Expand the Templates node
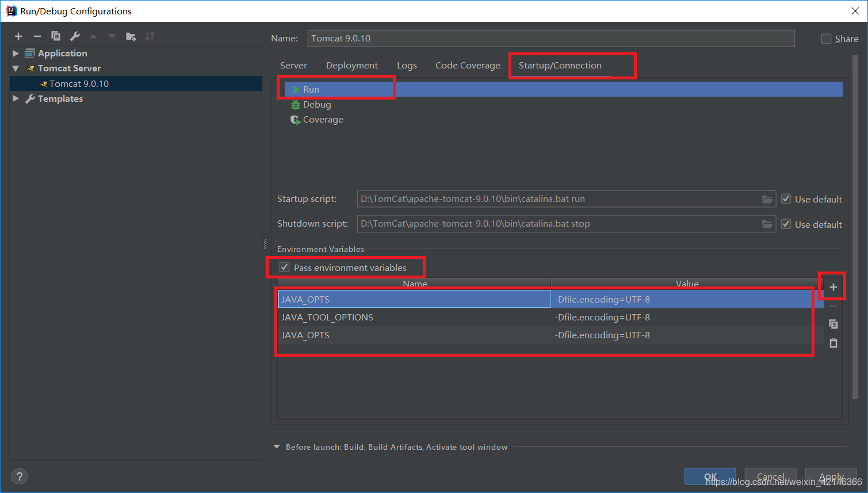This screenshot has height=493, width=868. click(x=16, y=98)
